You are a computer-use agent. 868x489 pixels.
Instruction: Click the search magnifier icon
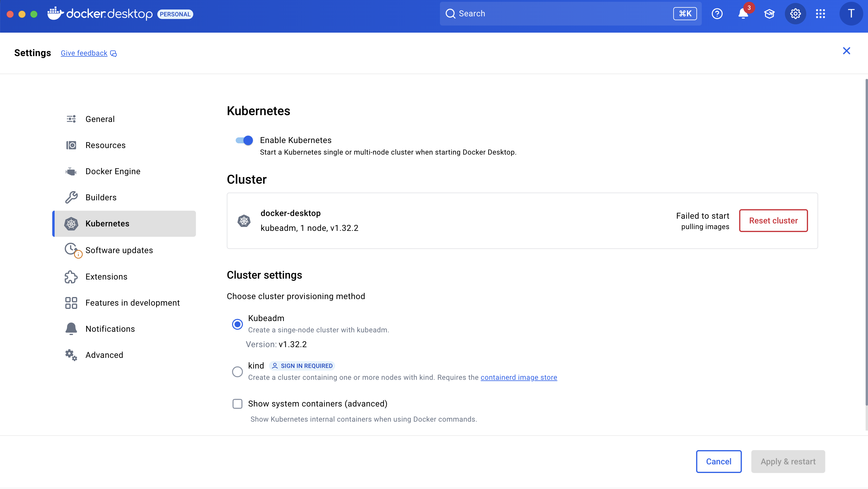coord(450,13)
